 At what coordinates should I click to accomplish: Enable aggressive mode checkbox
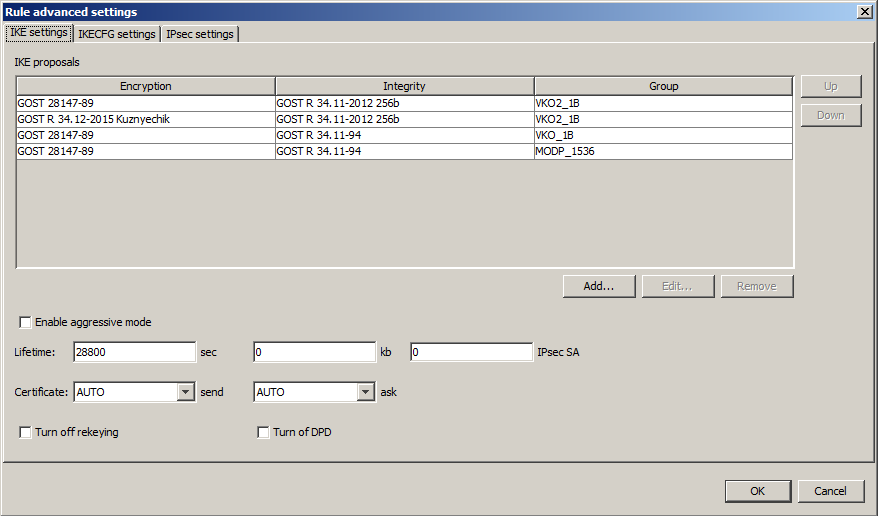pyautogui.click(x=25, y=322)
